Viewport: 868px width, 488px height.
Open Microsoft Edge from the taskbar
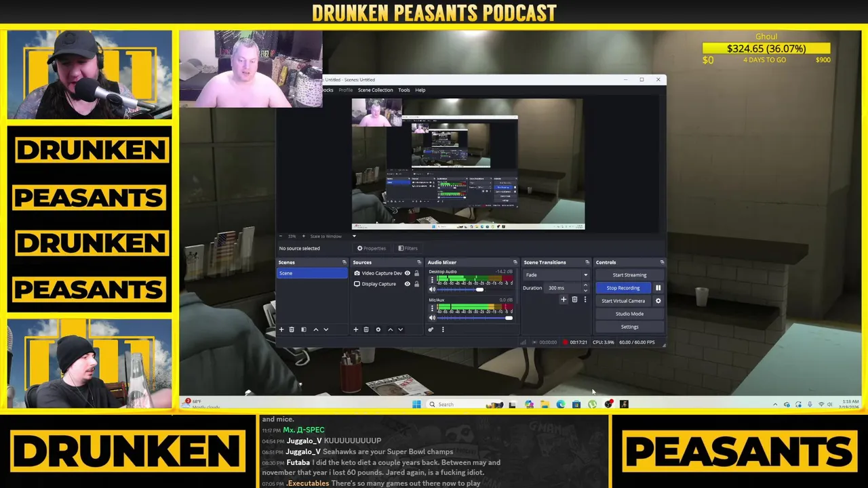click(x=560, y=405)
